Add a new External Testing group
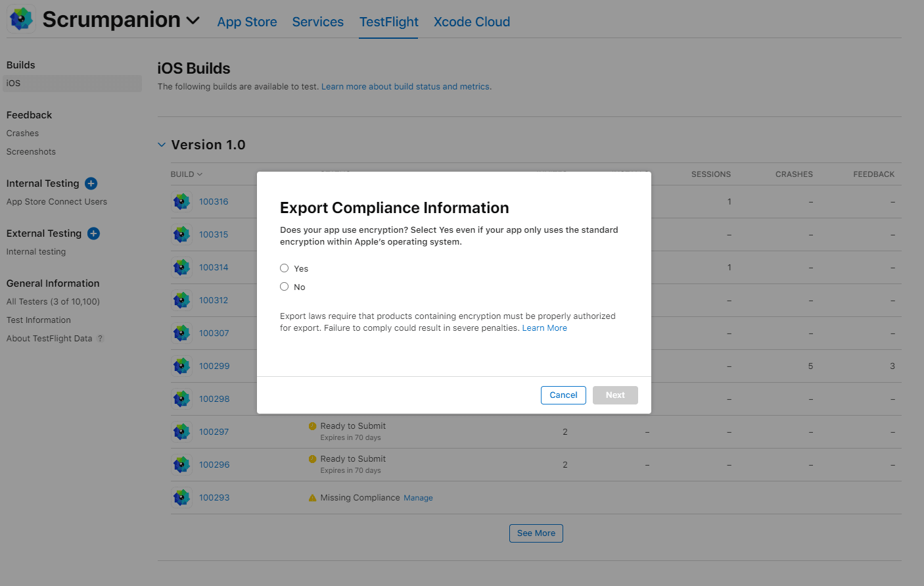 coord(94,233)
